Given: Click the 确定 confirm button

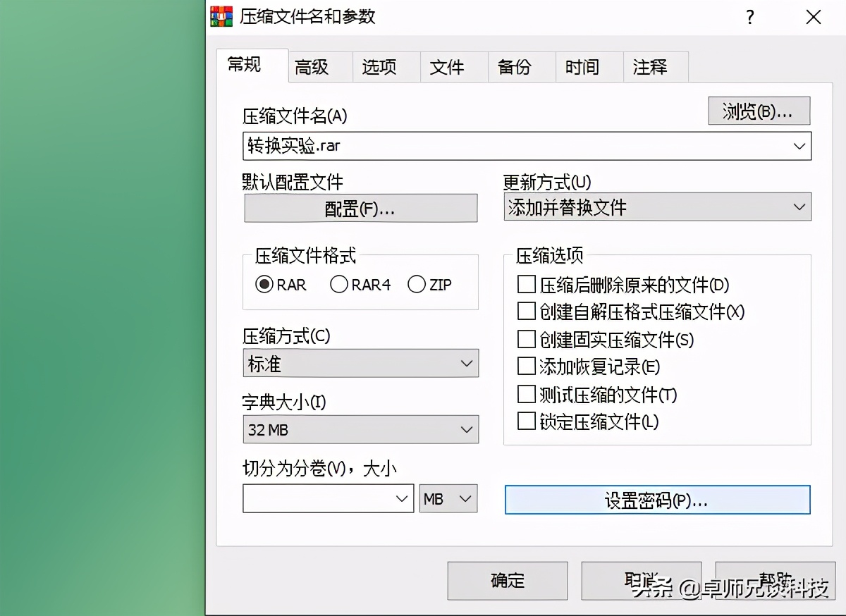Looking at the screenshot, I should click(507, 580).
